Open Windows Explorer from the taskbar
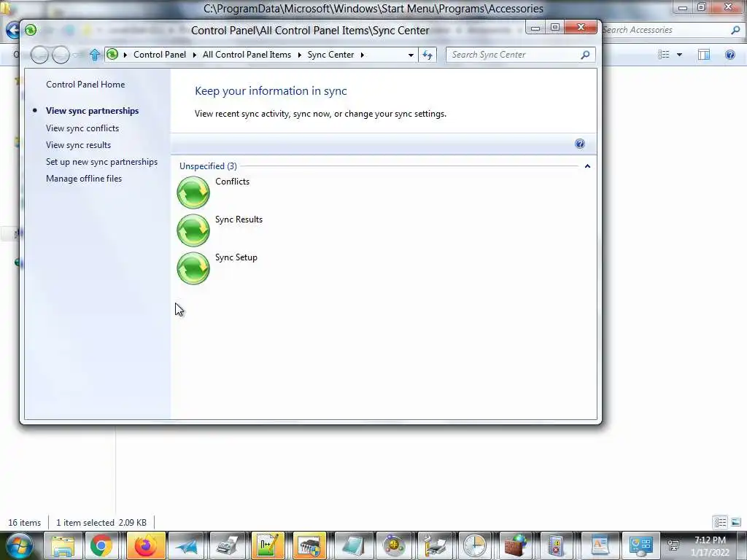This screenshot has width=747, height=560. point(63,545)
